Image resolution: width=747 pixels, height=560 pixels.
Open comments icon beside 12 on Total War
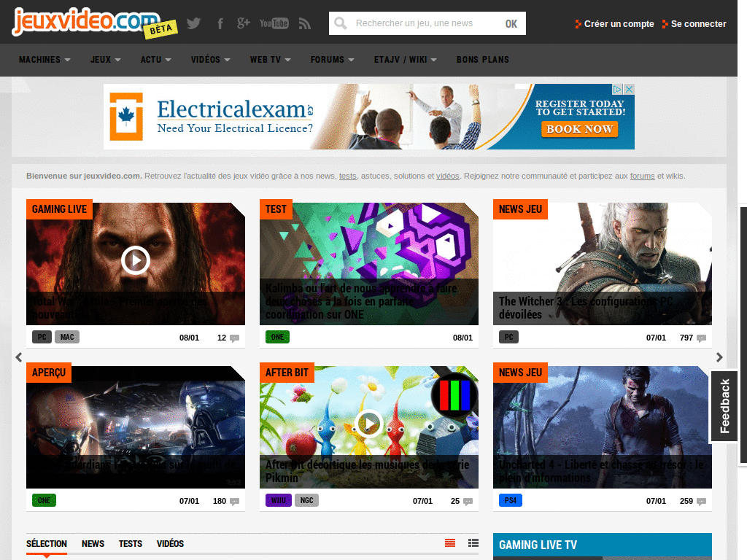point(234,338)
